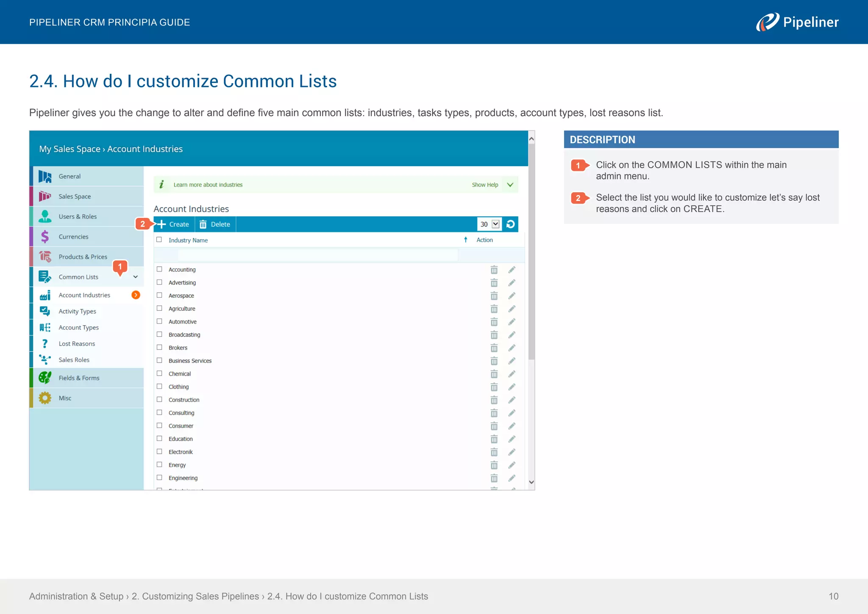
Task: Click the Show Help link
Action: coord(485,185)
